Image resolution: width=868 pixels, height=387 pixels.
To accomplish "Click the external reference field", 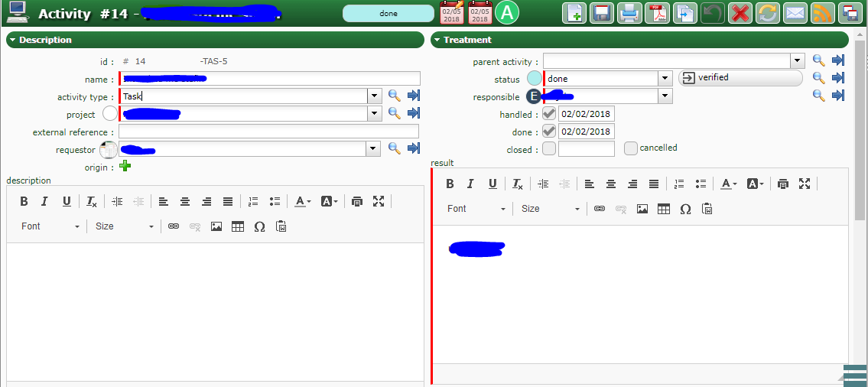I will (268, 132).
